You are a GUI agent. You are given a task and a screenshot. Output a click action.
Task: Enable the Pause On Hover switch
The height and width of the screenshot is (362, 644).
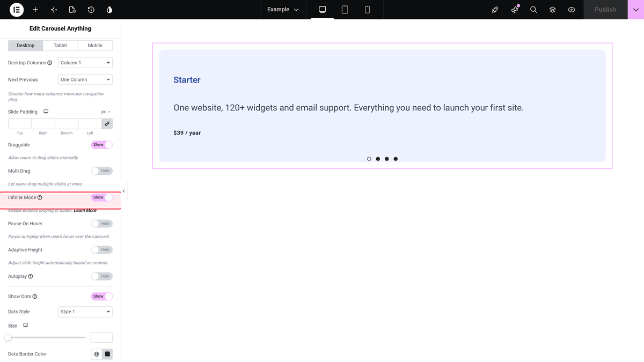pyautogui.click(x=102, y=224)
